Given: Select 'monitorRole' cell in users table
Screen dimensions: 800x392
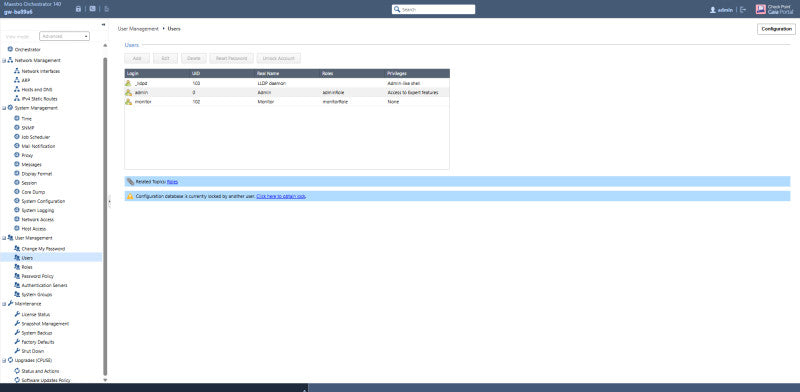Looking at the screenshot, I should coord(335,102).
